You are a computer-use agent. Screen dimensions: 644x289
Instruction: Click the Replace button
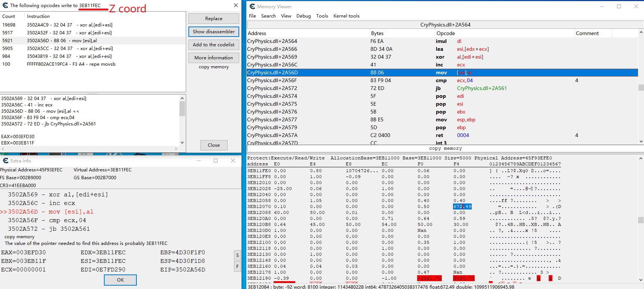click(213, 19)
